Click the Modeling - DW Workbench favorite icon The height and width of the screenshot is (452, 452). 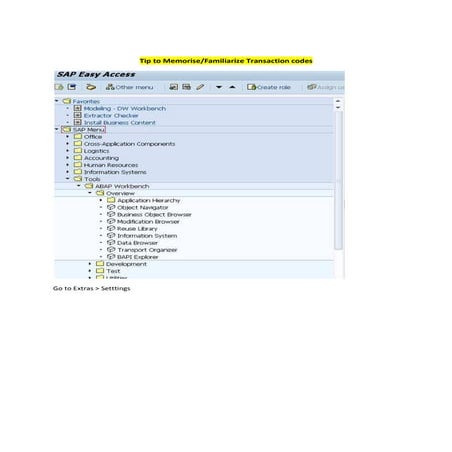click(x=78, y=108)
